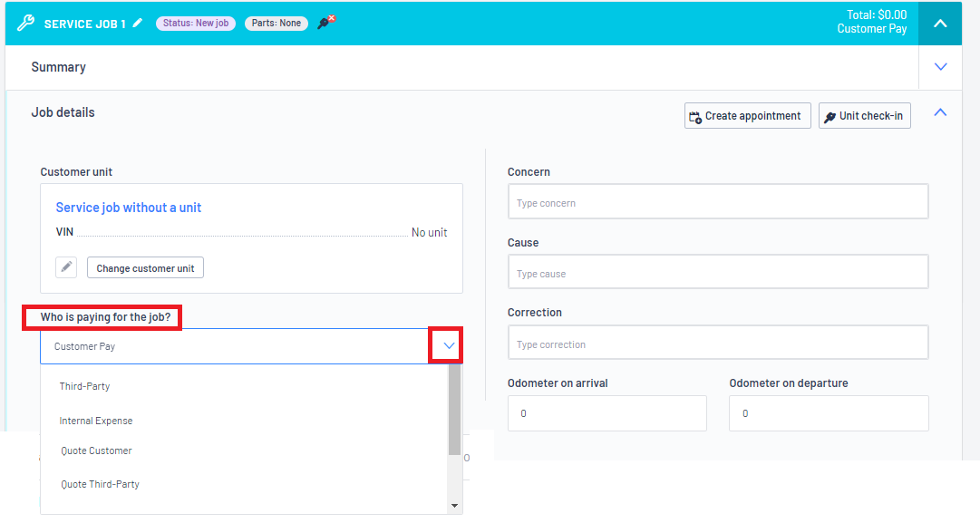
Task: Focus the Correction text field
Action: tap(718, 342)
